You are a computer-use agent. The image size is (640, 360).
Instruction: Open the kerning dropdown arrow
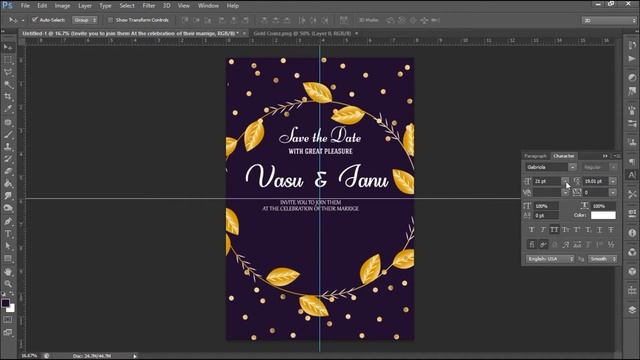(565, 192)
